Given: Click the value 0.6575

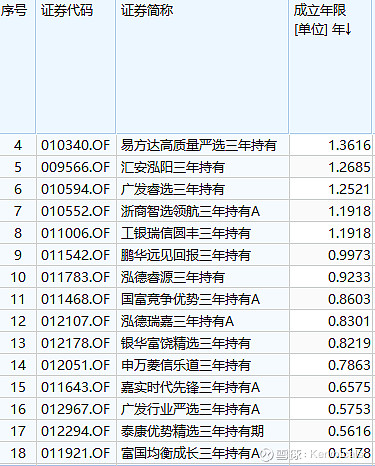Looking at the screenshot, I should pyautogui.click(x=349, y=387).
